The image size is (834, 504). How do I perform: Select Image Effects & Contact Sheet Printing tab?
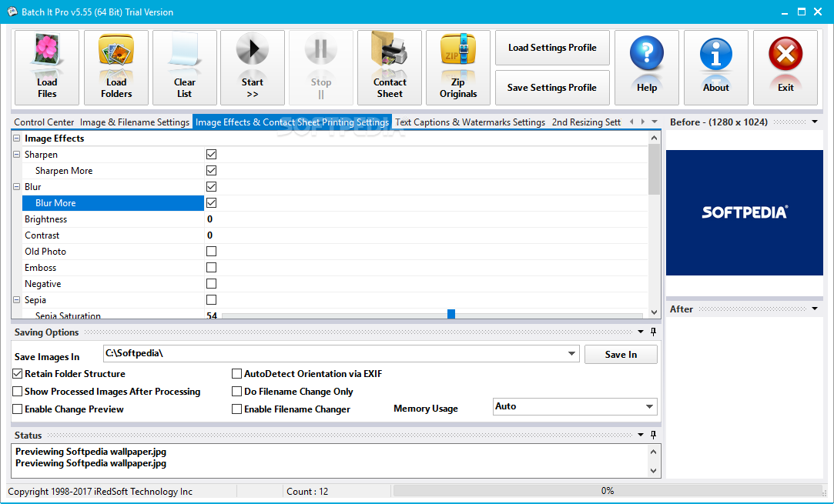pyautogui.click(x=292, y=122)
